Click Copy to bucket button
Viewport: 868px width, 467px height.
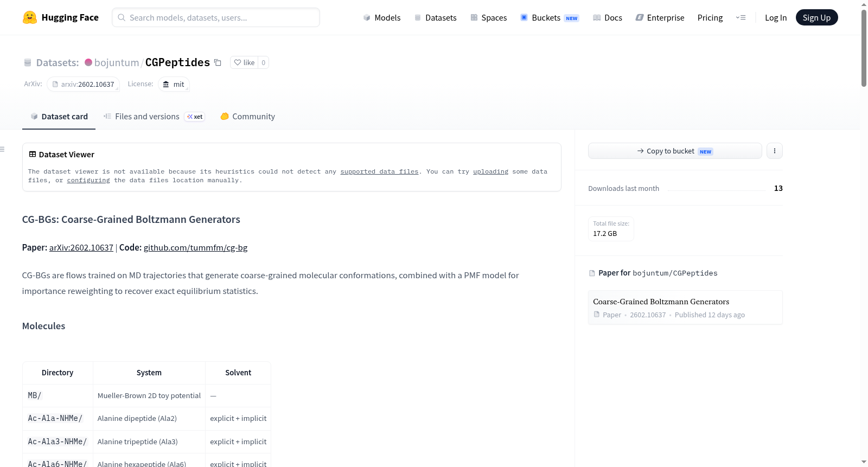point(675,151)
